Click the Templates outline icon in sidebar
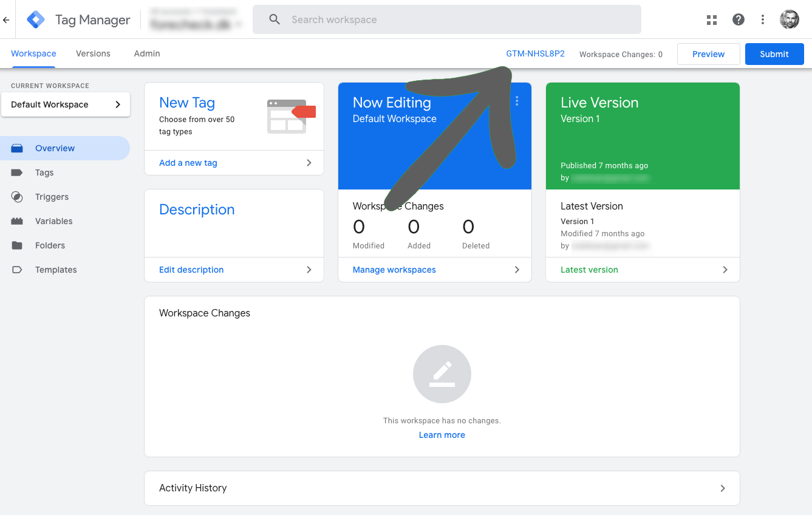The height and width of the screenshot is (515, 812). [x=17, y=270]
